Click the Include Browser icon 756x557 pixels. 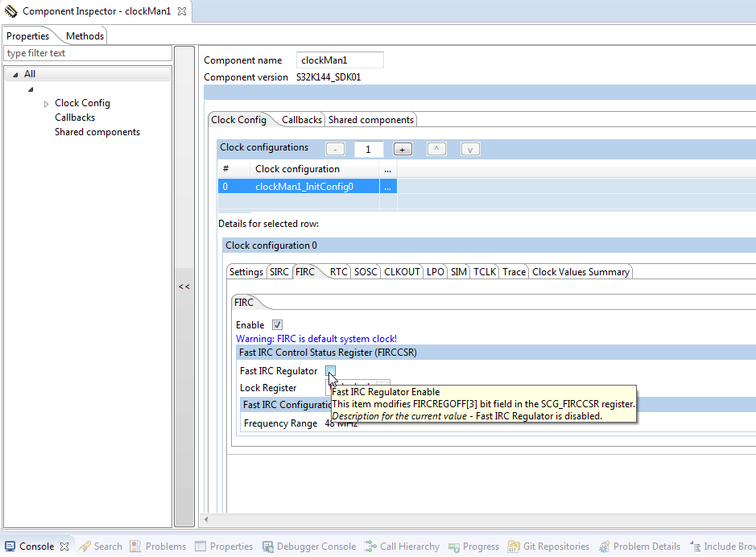(x=695, y=547)
